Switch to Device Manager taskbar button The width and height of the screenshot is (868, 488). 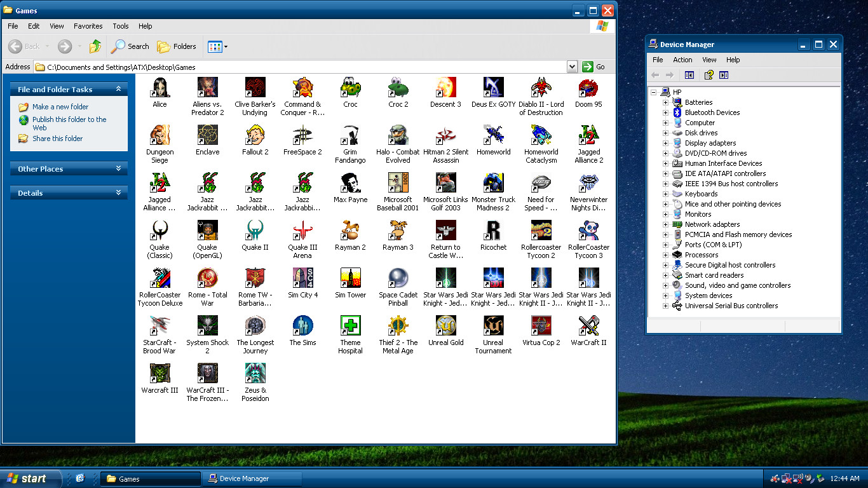252,478
